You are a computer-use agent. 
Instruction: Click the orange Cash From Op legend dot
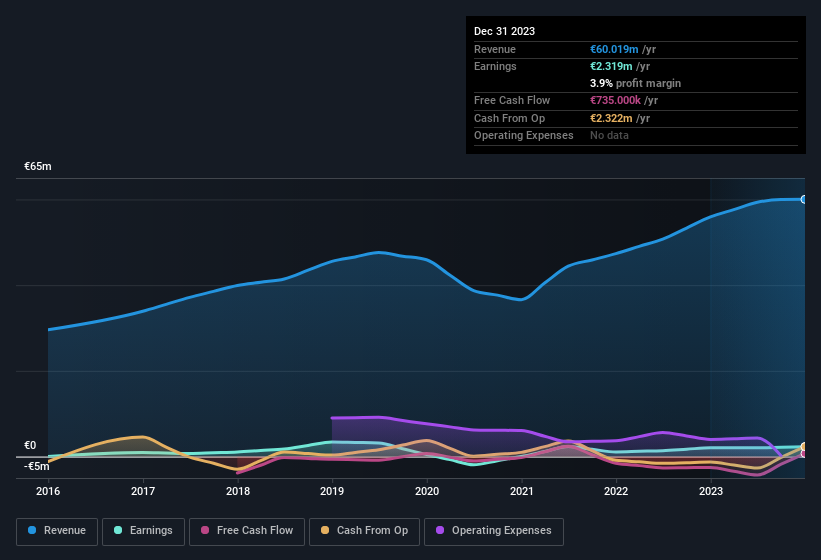click(x=325, y=530)
